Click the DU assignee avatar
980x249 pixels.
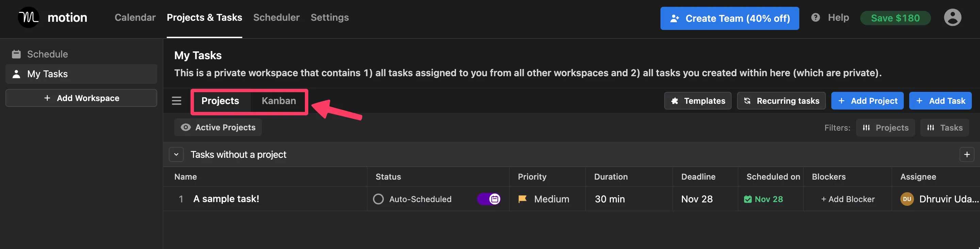click(907, 199)
